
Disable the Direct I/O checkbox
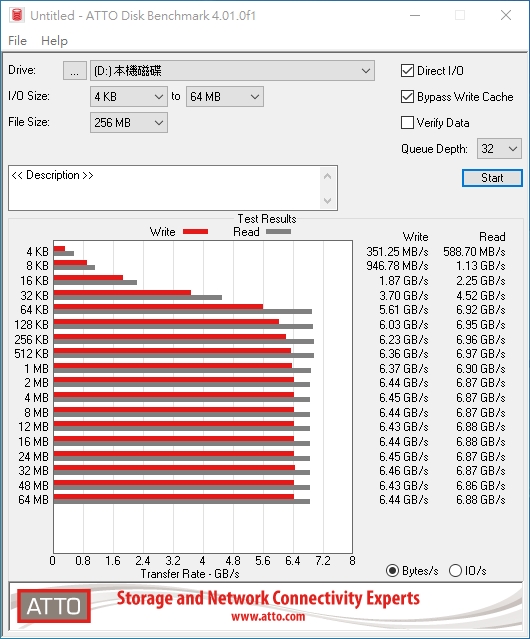pyautogui.click(x=407, y=71)
